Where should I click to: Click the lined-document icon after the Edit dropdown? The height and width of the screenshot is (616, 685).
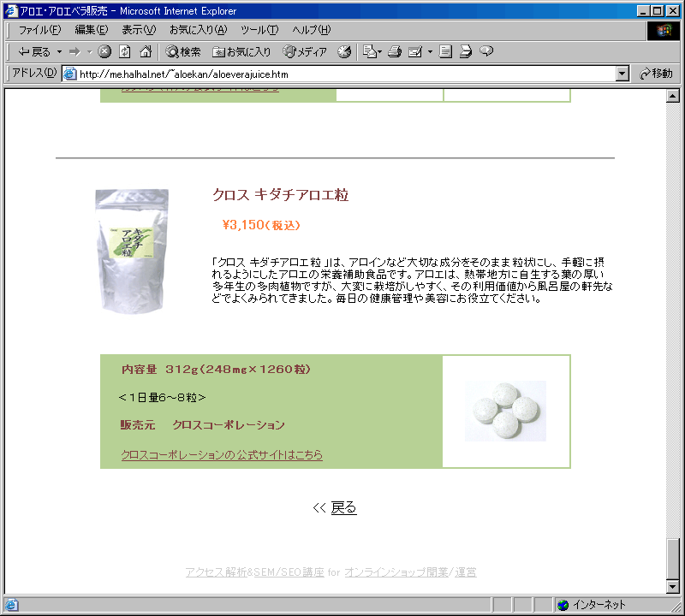click(x=445, y=52)
